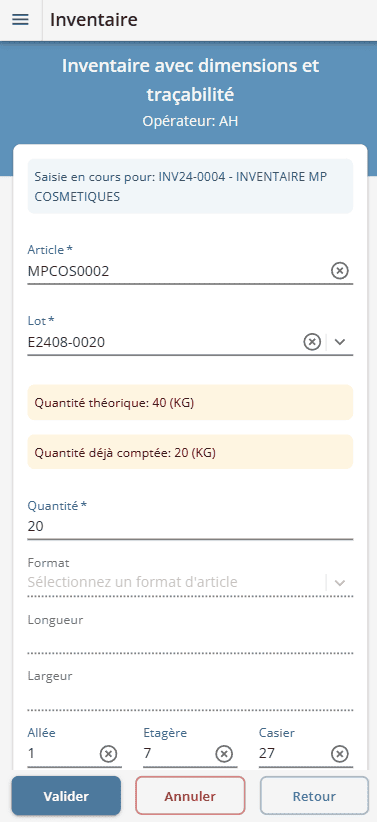Expand the Lot dropdown list
The height and width of the screenshot is (822, 377).
point(340,342)
